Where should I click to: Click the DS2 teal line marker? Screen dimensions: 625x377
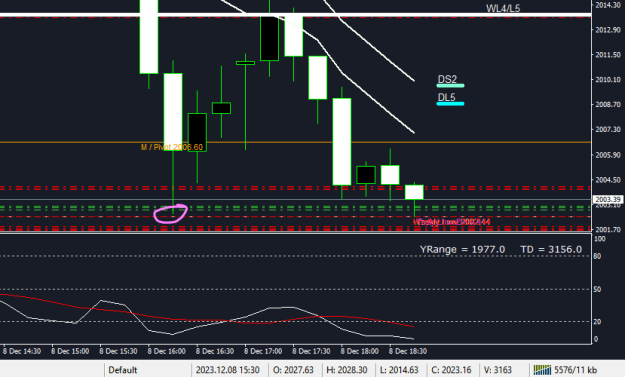[450, 85]
